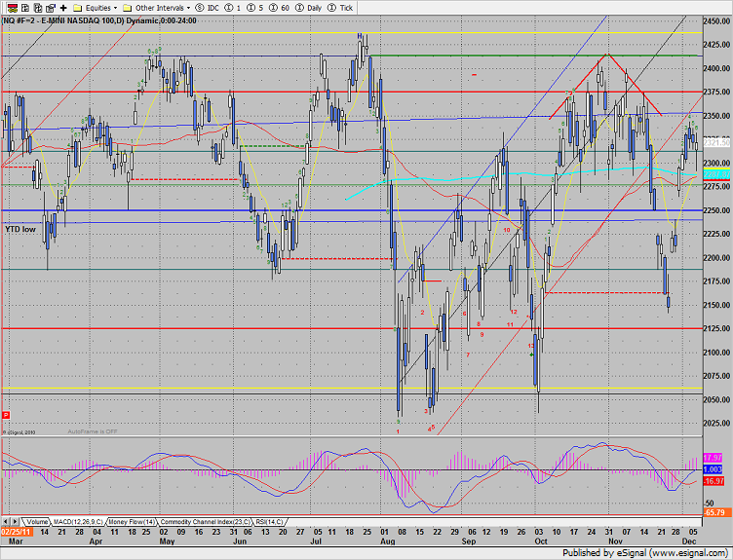Viewport: 733px width, 560px height.
Task: Select the Daily interval button
Action: 308,8
